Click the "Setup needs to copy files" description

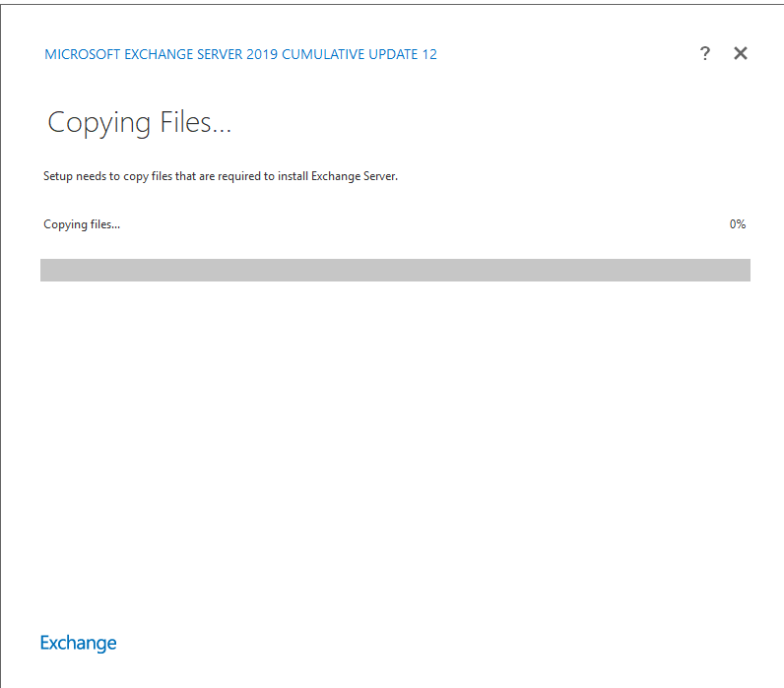click(221, 176)
